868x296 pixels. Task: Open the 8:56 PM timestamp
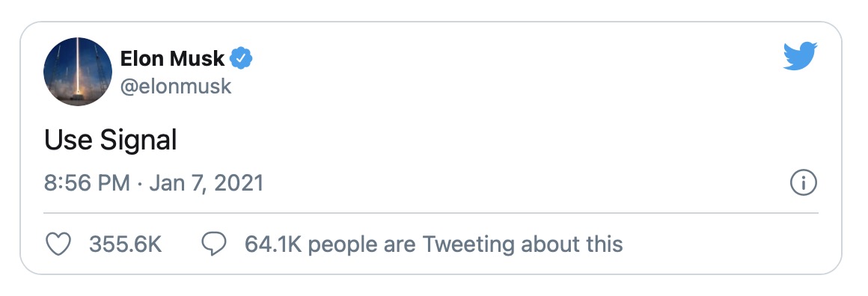tap(87, 183)
